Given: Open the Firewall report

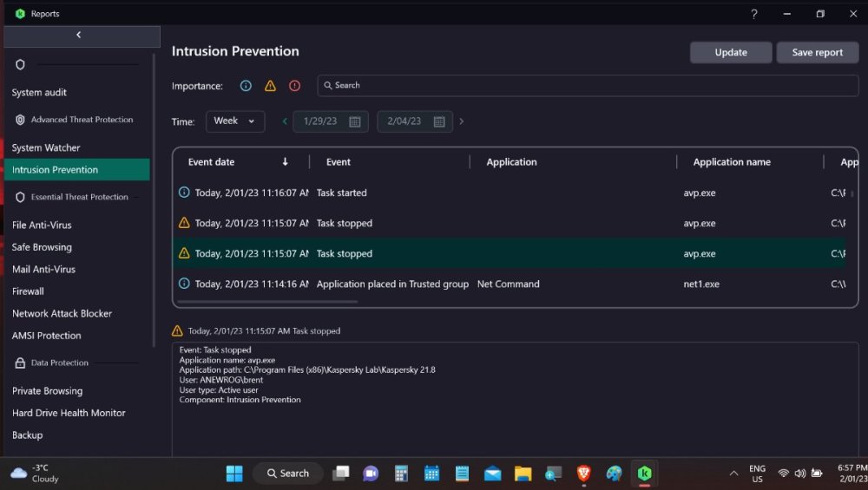Looking at the screenshot, I should click(x=28, y=291).
